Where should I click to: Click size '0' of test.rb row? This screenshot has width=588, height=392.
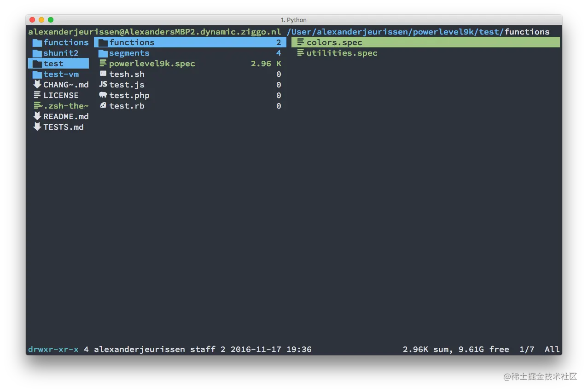click(x=279, y=106)
